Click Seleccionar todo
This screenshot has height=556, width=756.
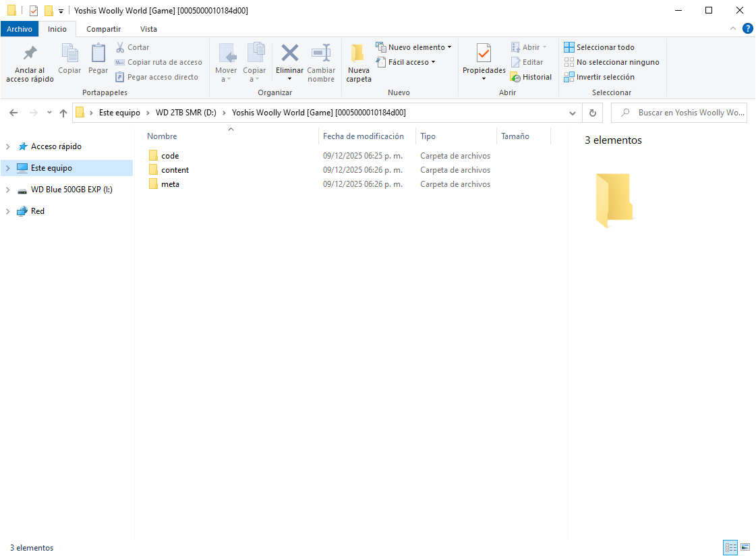click(600, 47)
